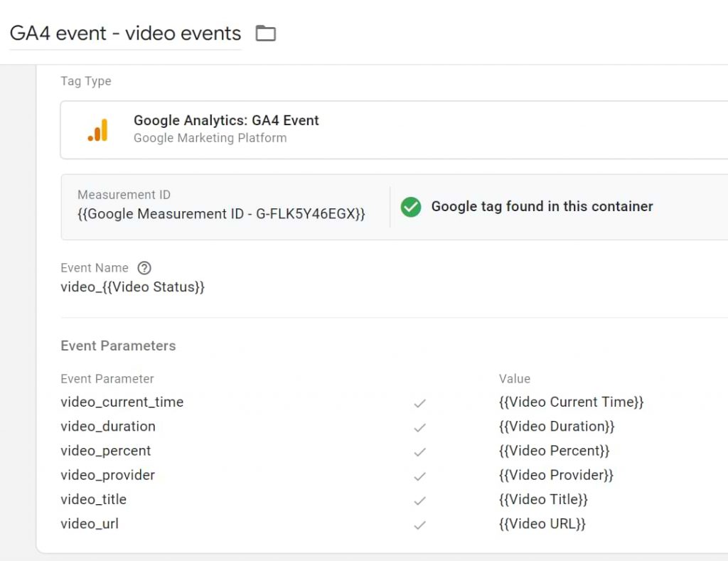Click the green Google tag found checkmark icon
The image size is (728, 561).
411,207
